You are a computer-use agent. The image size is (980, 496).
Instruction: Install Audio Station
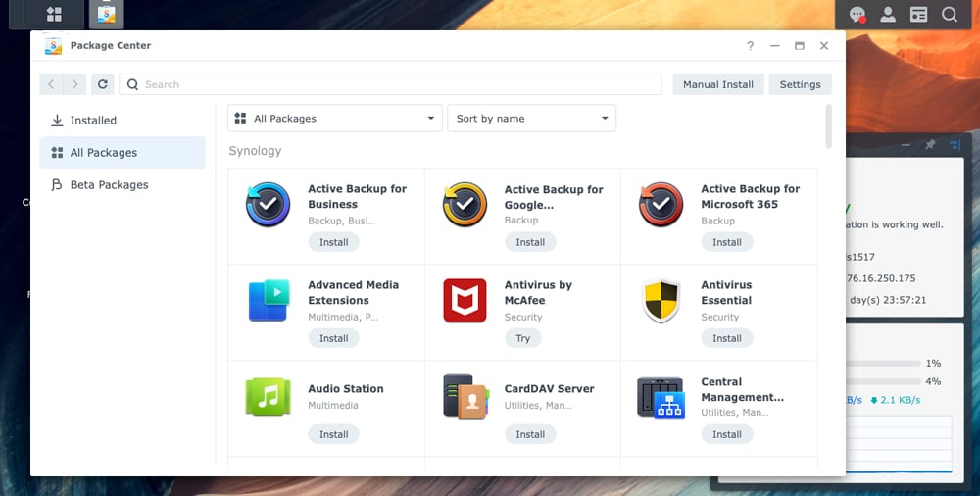[x=334, y=434]
